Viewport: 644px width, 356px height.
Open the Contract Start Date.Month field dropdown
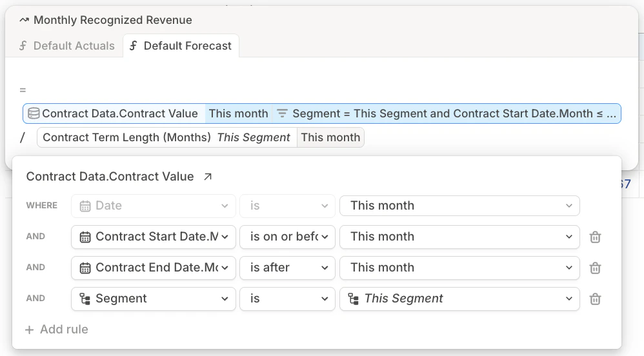tap(152, 237)
